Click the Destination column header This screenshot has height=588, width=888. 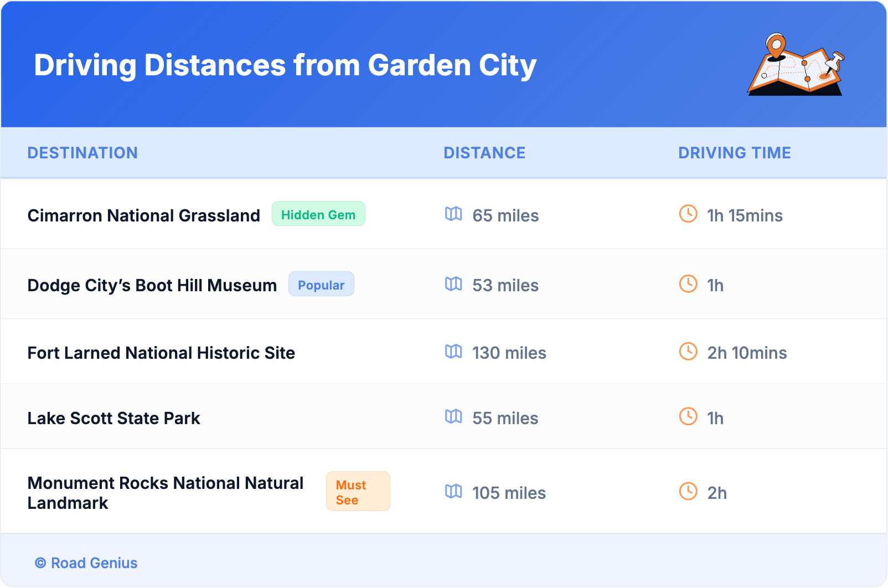click(x=82, y=153)
